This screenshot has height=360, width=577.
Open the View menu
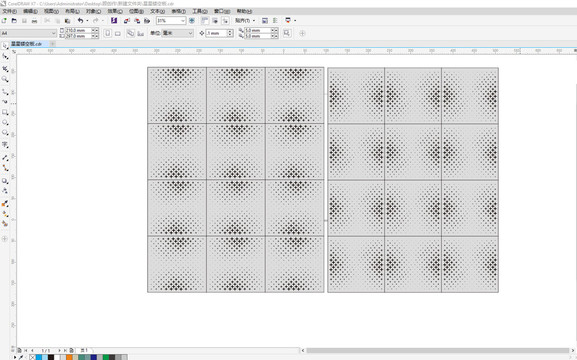coord(51,11)
